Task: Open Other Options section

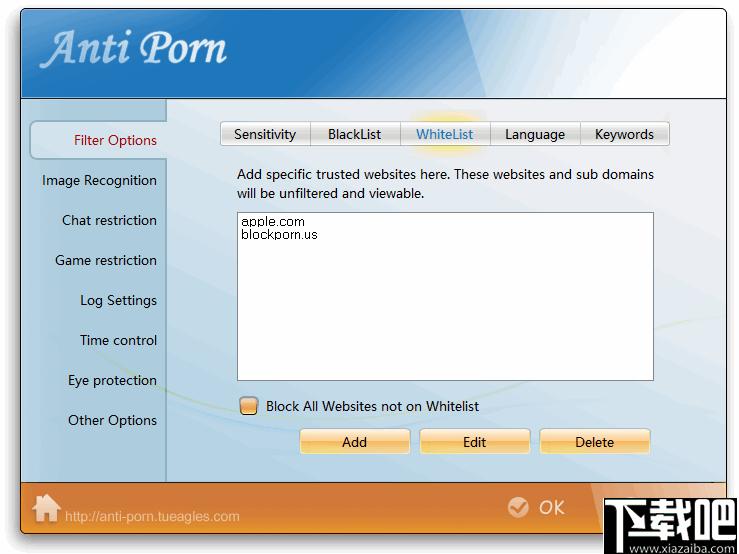Action: [112, 420]
